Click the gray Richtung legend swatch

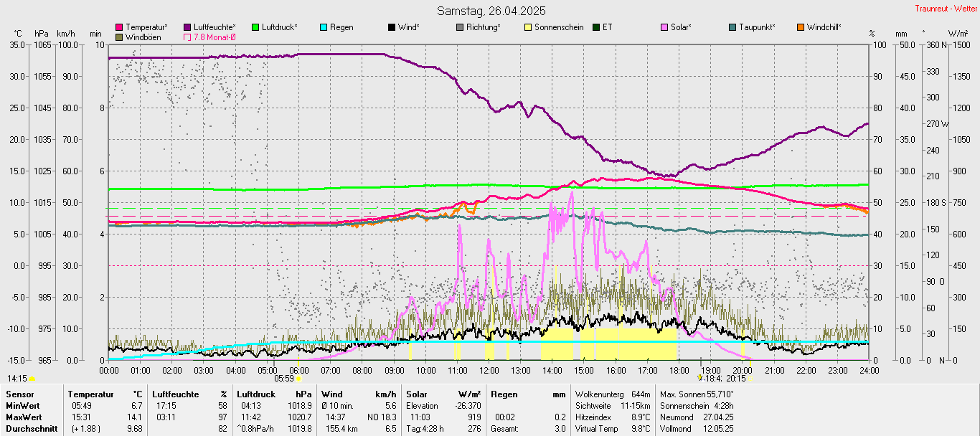460,27
